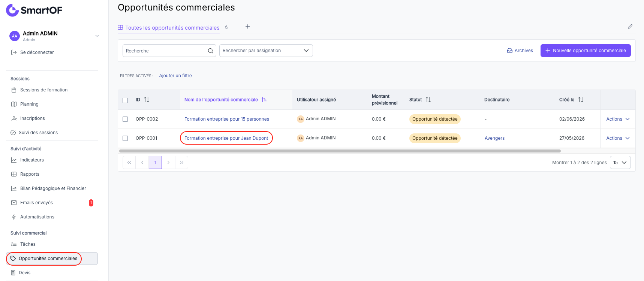Open Formation entreprise pour 15 personnes

pyautogui.click(x=227, y=119)
